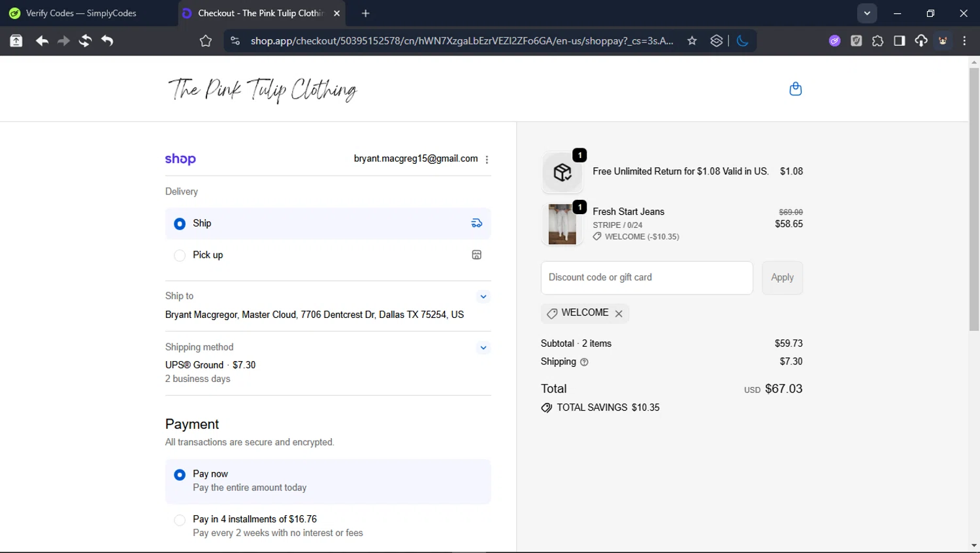
Task: Remove the WELCOME discount code
Action: [619, 313]
